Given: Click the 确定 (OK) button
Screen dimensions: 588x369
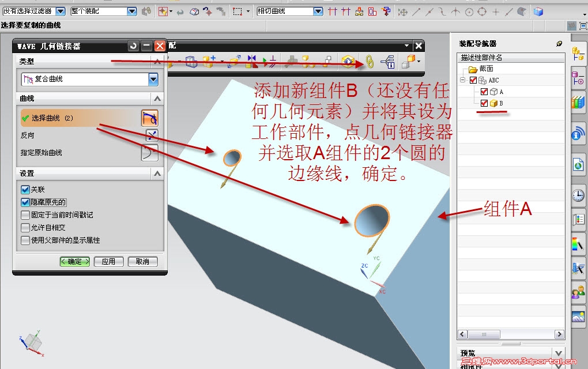Looking at the screenshot, I should [74, 262].
